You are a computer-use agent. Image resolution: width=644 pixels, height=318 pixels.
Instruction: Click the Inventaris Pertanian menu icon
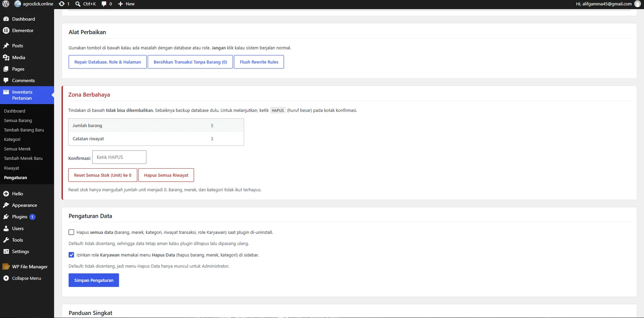pos(6,92)
